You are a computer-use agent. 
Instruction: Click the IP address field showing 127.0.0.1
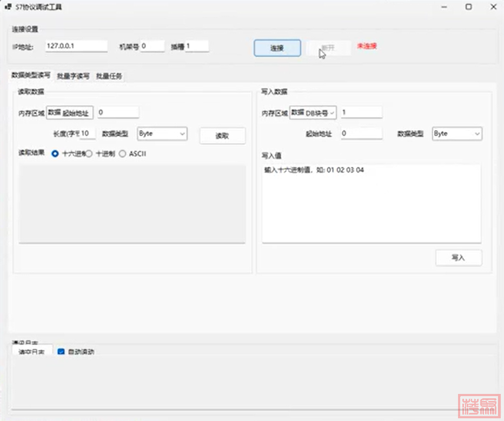pos(76,47)
